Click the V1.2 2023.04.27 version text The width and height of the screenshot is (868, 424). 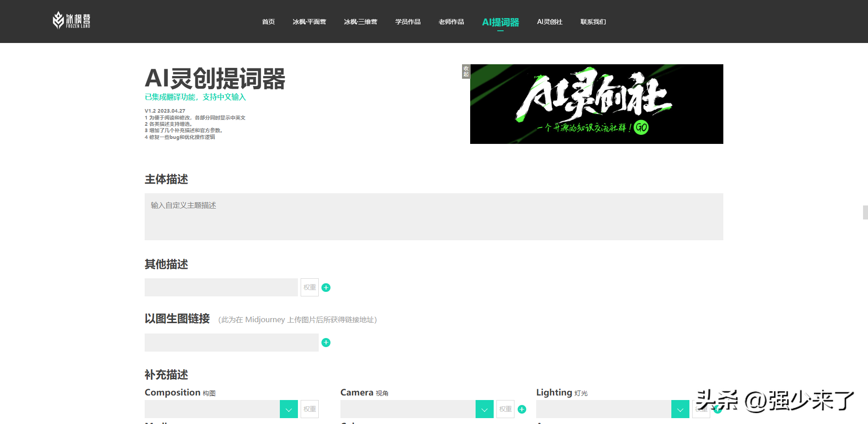[x=165, y=111]
